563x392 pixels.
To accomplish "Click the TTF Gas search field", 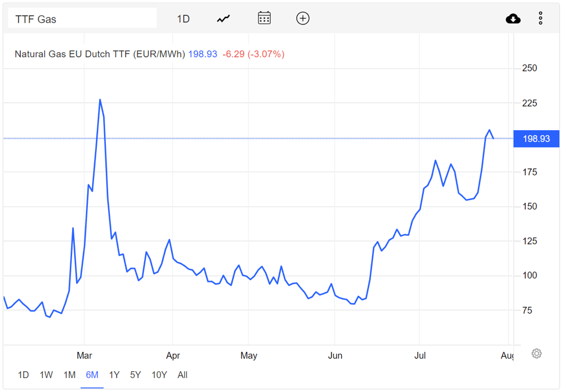I will [82, 19].
